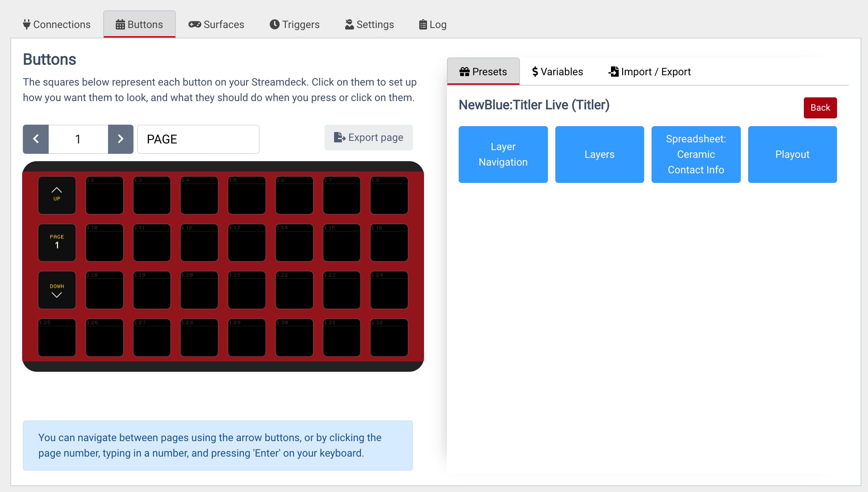Open the Triggers tab

pyautogui.click(x=295, y=24)
